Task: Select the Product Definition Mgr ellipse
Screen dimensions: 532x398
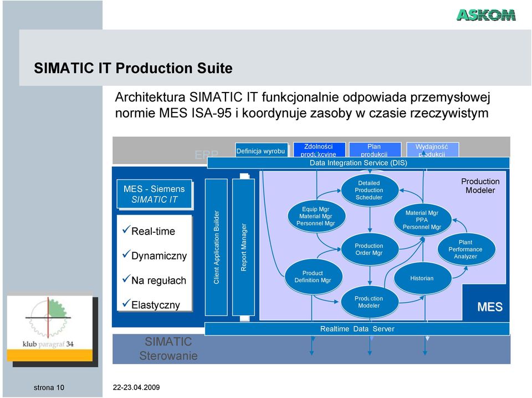Action: pyautogui.click(x=313, y=277)
